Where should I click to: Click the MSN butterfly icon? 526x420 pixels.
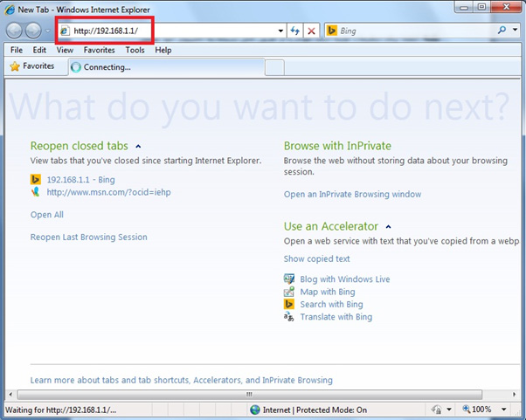(35, 192)
